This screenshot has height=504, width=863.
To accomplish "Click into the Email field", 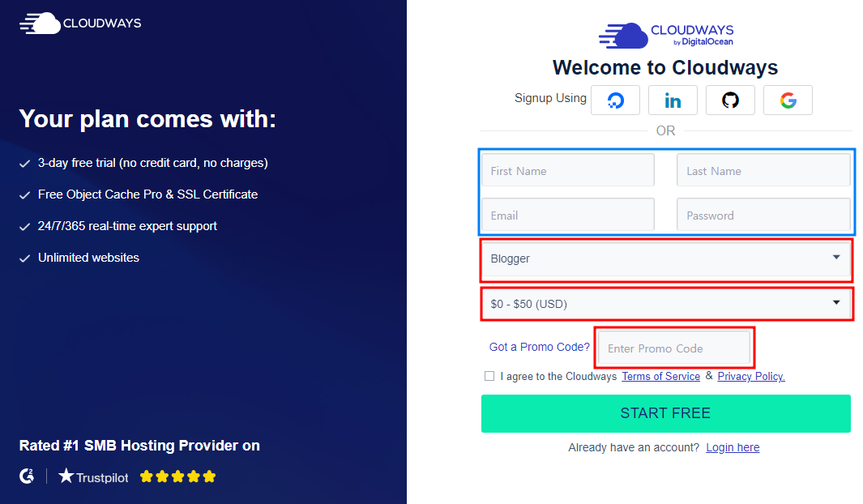I will 567,216.
